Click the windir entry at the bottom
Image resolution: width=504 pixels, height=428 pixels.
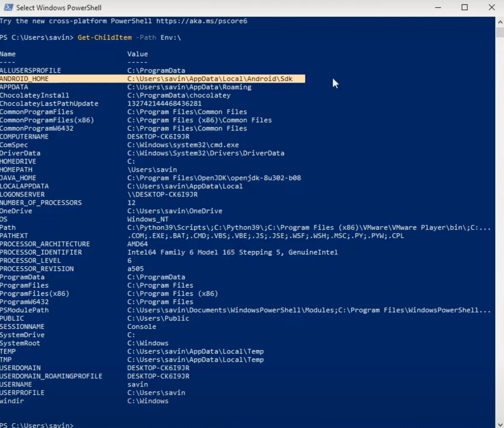click(12, 401)
